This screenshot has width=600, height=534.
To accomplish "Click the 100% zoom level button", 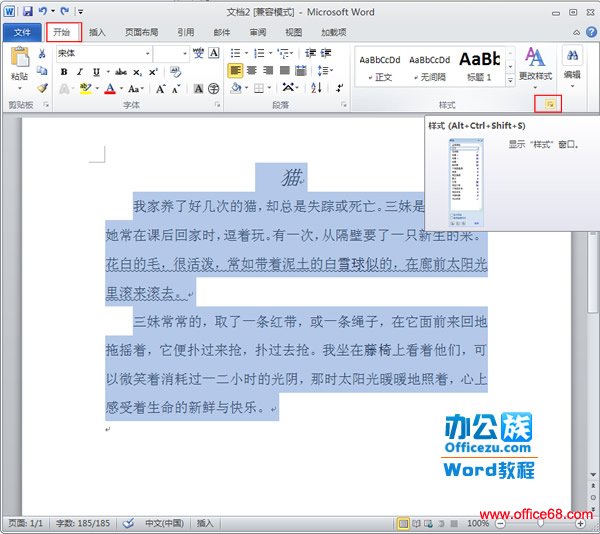I will 478,523.
